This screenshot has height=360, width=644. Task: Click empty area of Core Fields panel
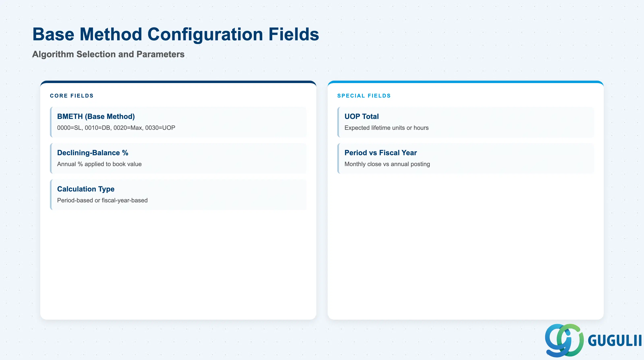(178, 263)
